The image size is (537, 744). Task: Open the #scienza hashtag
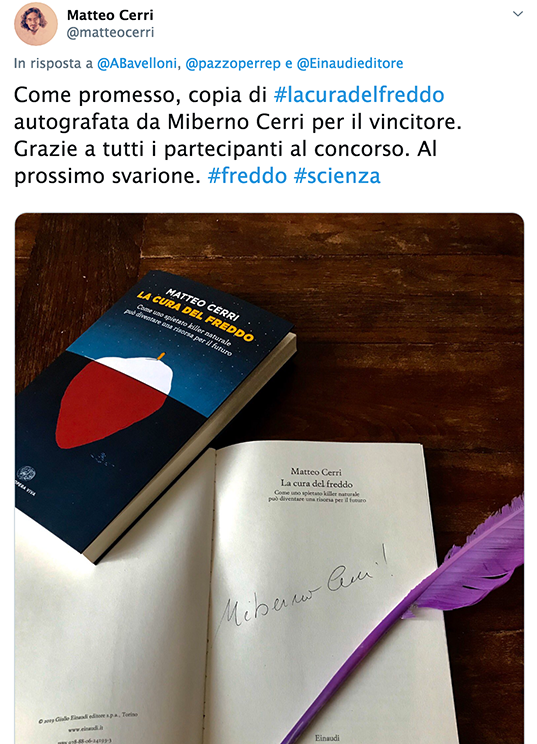coord(337,176)
